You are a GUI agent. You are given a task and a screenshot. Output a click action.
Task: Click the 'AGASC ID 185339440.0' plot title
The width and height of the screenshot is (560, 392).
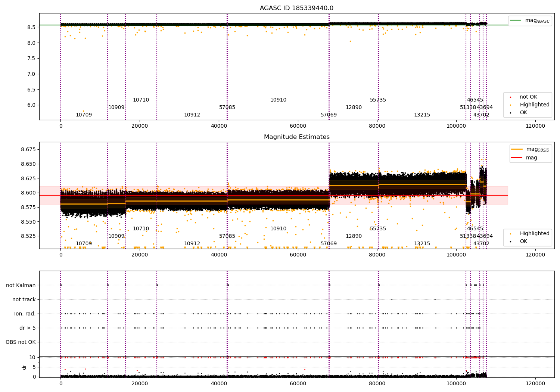[x=296, y=8]
